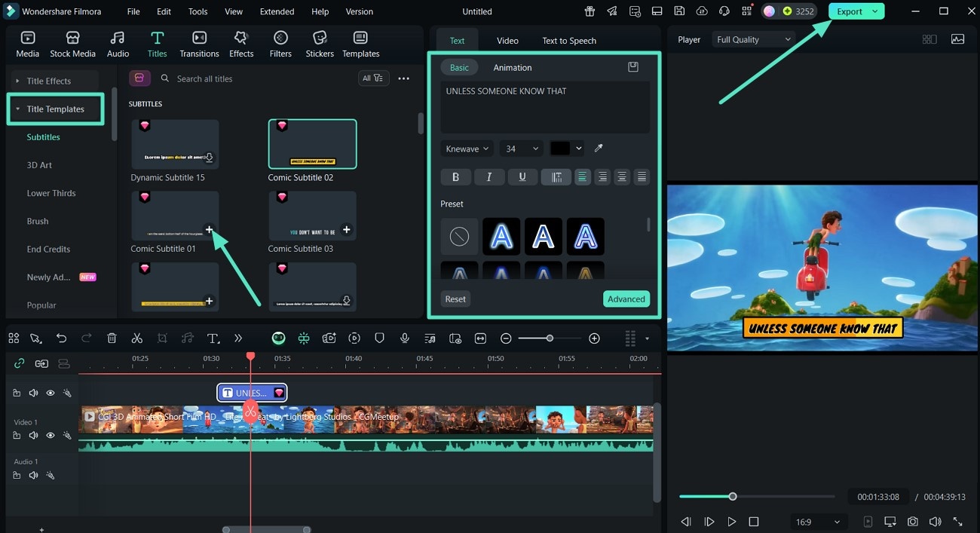The height and width of the screenshot is (533, 980).
Task: Click the player volume speaker icon
Action: tap(936, 522)
